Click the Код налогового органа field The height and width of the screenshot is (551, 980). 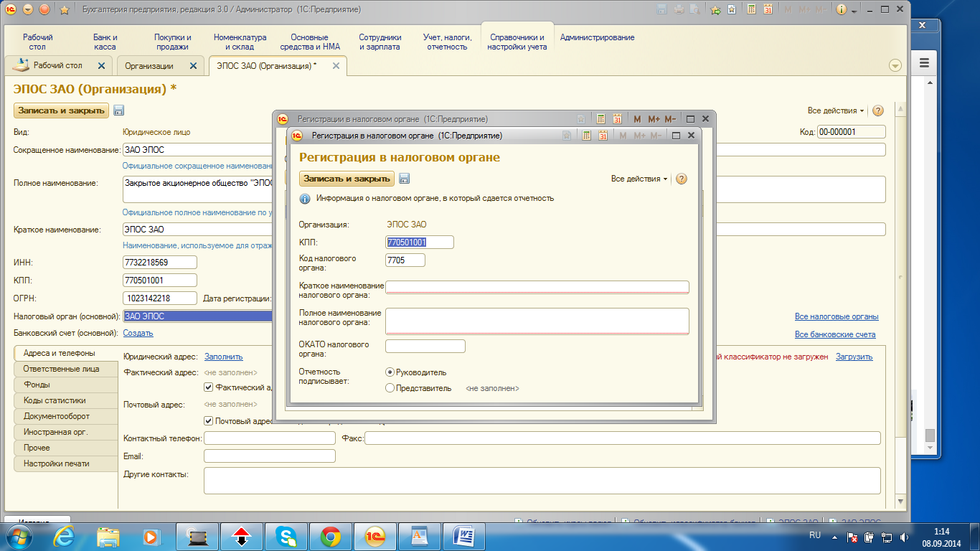[405, 260]
